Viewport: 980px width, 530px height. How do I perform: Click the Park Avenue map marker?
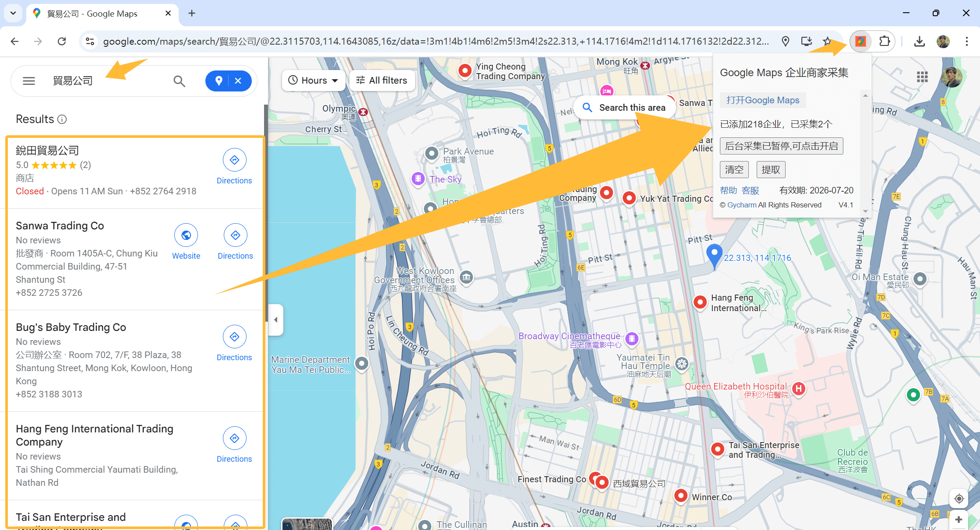coord(432,154)
